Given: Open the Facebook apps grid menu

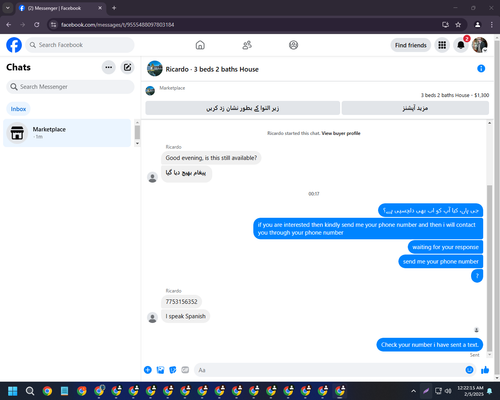Looking at the screenshot, I should point(442,45).
